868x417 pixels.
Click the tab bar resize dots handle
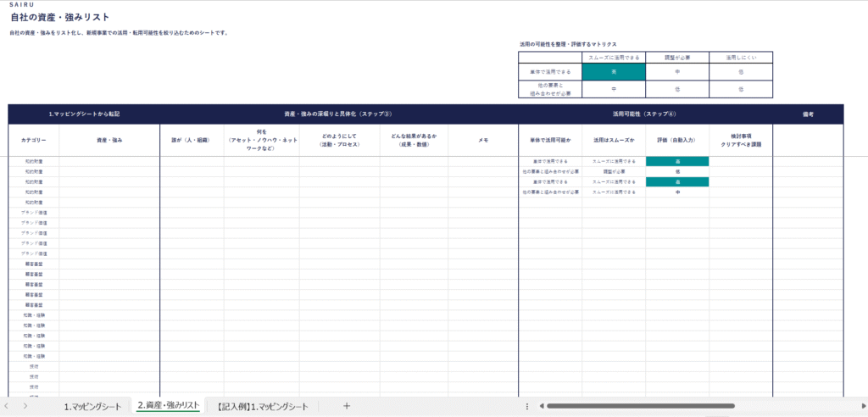(527, 406)
